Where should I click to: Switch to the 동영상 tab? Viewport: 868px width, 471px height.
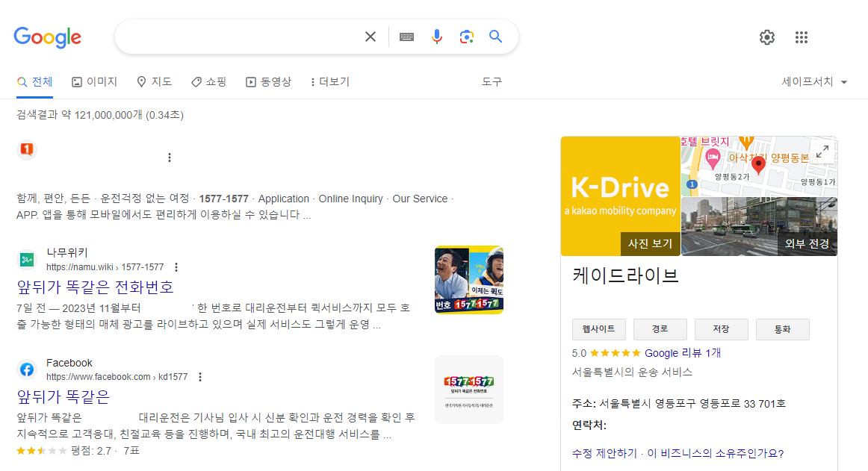(x=268, y=82)
